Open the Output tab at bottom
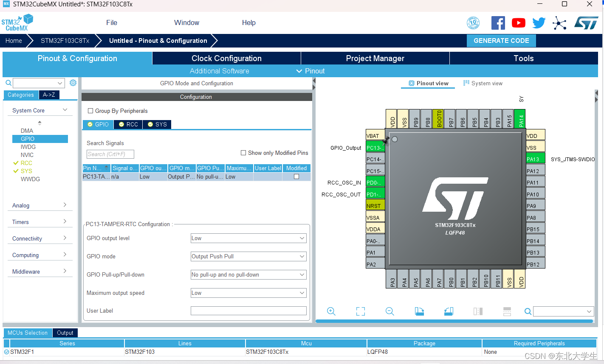Viewport: 604px width, 364px height. click(x=65, y=333)
